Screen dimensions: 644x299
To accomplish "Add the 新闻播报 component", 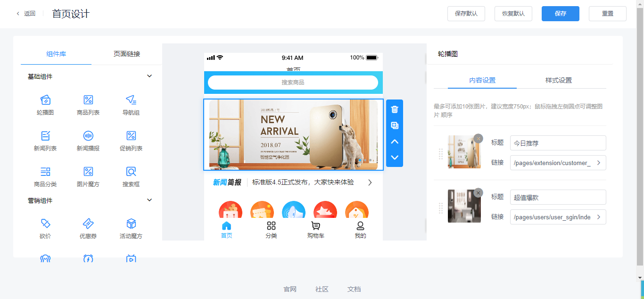I will click(x=88, y=141).
